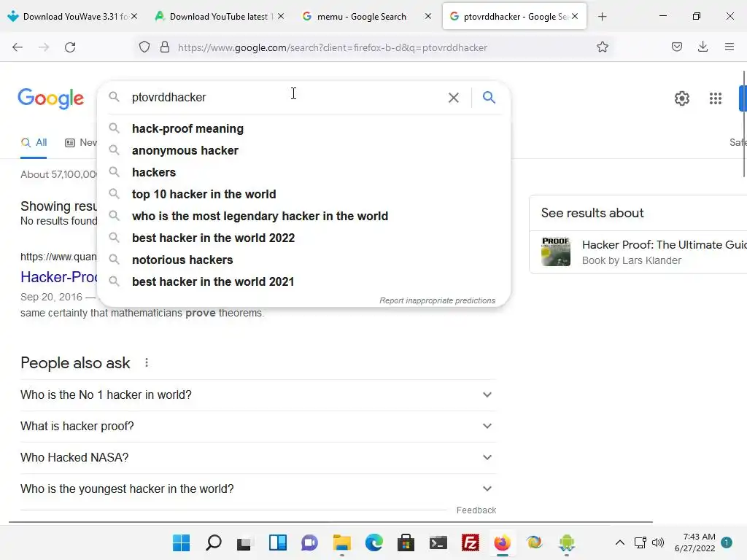This screenshot has width=747, height=560.
Task: Open Google quick settings gear
Action: click(682, 98)
